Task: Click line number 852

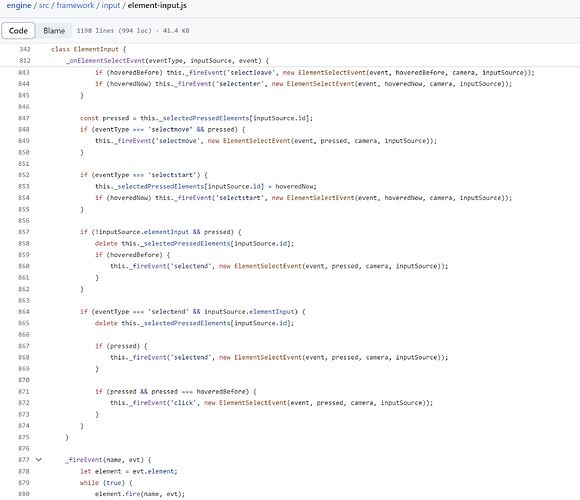Action: [x=24, y=175]
